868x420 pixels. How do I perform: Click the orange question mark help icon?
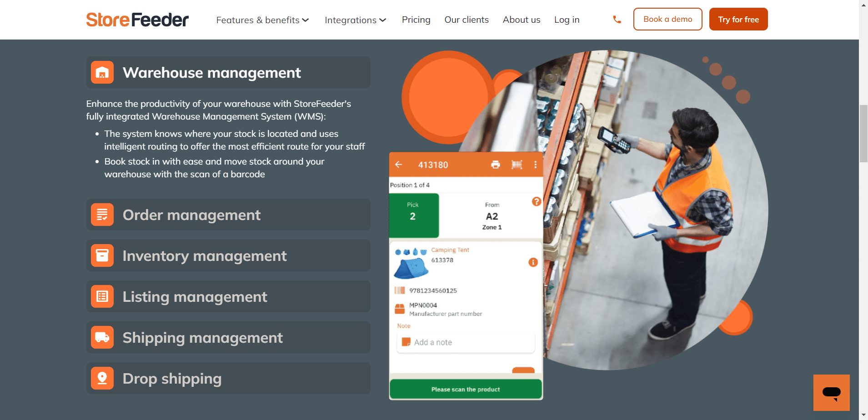click(537, 201)
